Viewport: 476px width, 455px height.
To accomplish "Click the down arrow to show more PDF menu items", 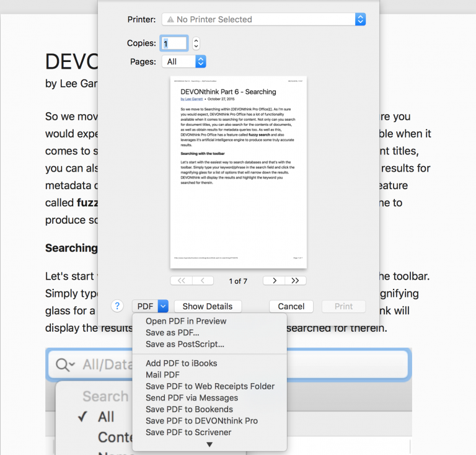I will pyautogui.click(x=209, y=444).
